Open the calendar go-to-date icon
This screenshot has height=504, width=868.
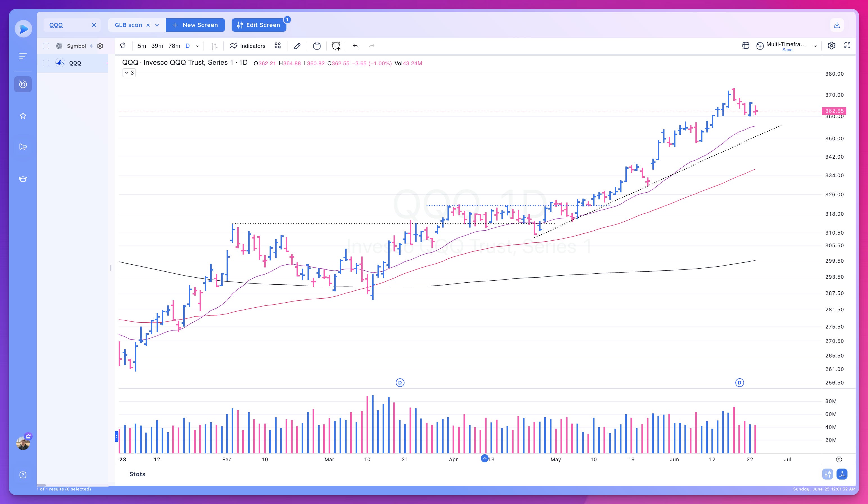click(x=317, y=46)
